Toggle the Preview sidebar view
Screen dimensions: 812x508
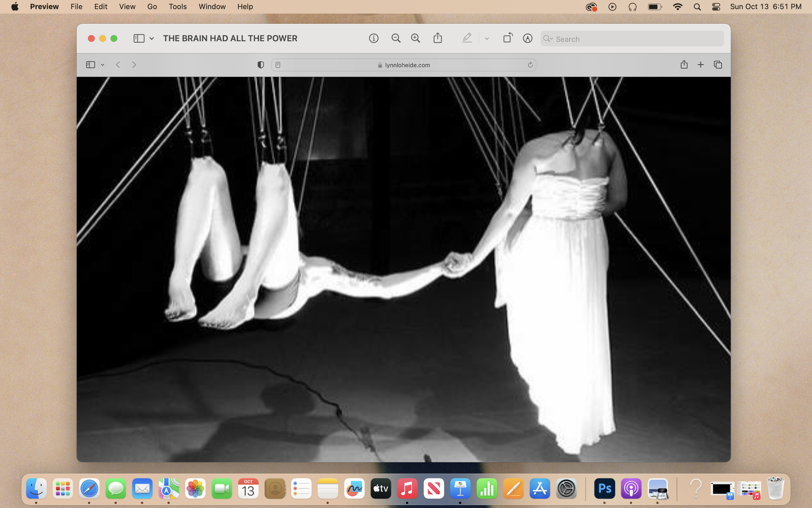[139, 38]
